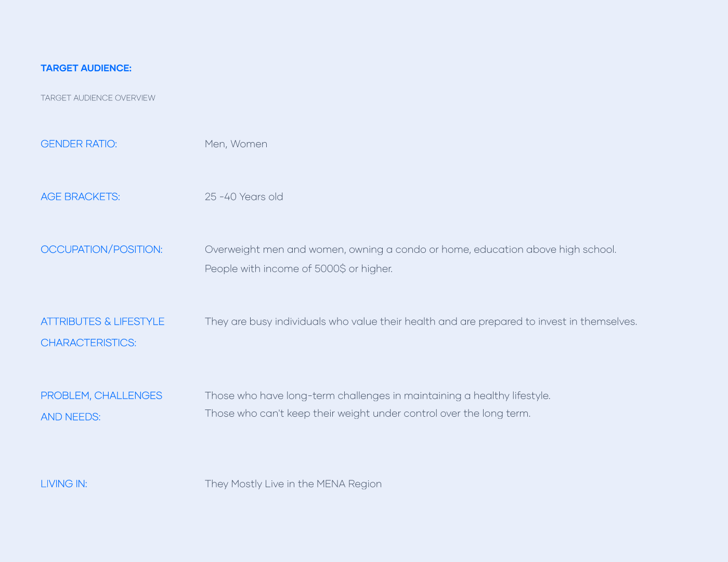Click the TARGET AUDIENCE heading

point(86,68)
